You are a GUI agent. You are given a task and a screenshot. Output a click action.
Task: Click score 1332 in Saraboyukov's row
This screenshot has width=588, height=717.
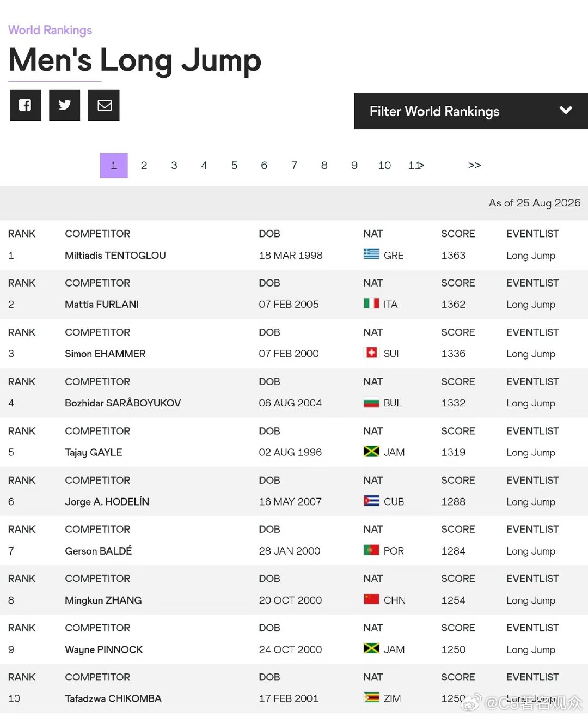pos(454,403)
